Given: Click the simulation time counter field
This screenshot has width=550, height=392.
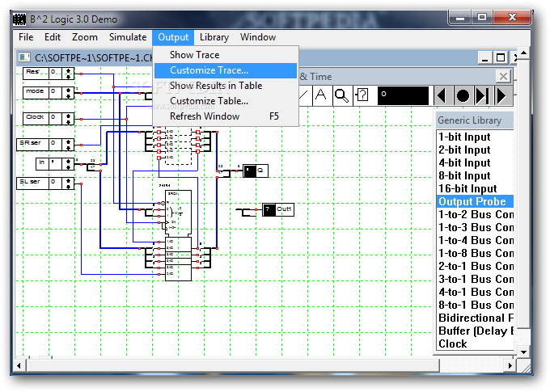Looking at the screenshot, I should tap(403, 95).
